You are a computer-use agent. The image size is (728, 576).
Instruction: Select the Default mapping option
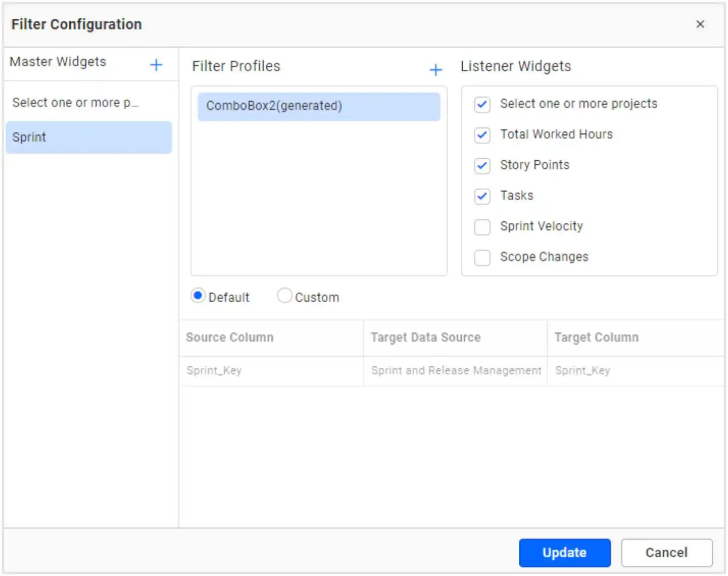(198, 295)
